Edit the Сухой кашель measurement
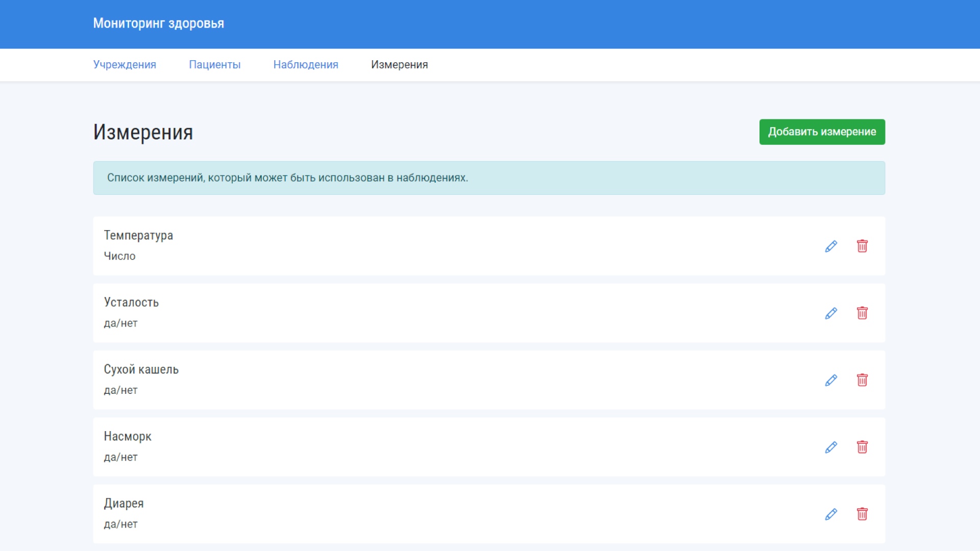The height and width of the screenshot is (551, 980). 831,380
